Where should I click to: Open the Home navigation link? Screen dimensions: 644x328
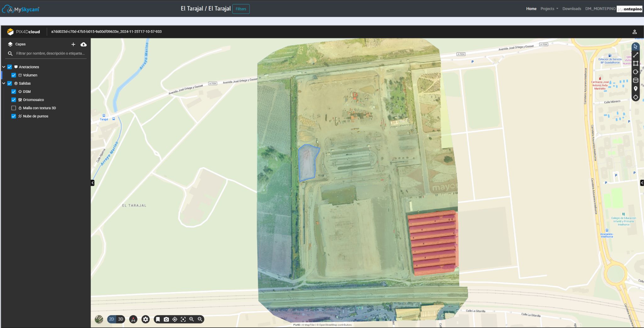[531, 9]
